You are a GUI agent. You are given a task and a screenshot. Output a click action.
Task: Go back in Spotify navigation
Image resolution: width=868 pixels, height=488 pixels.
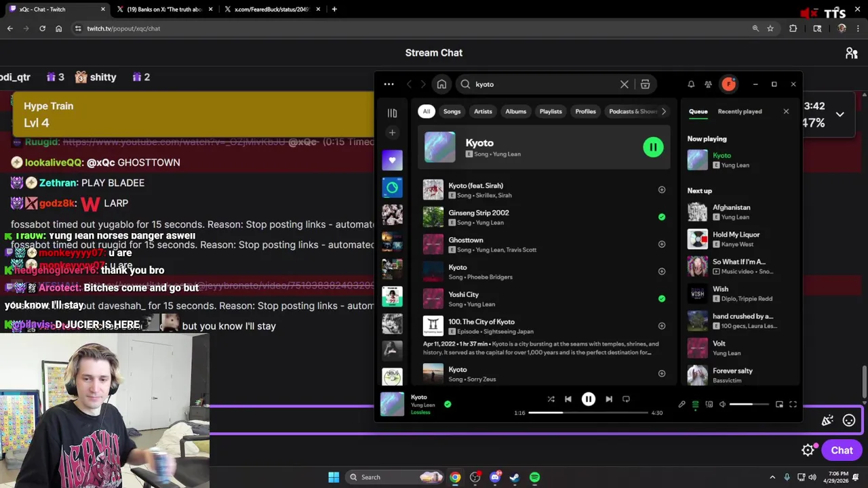coord(409,84)
